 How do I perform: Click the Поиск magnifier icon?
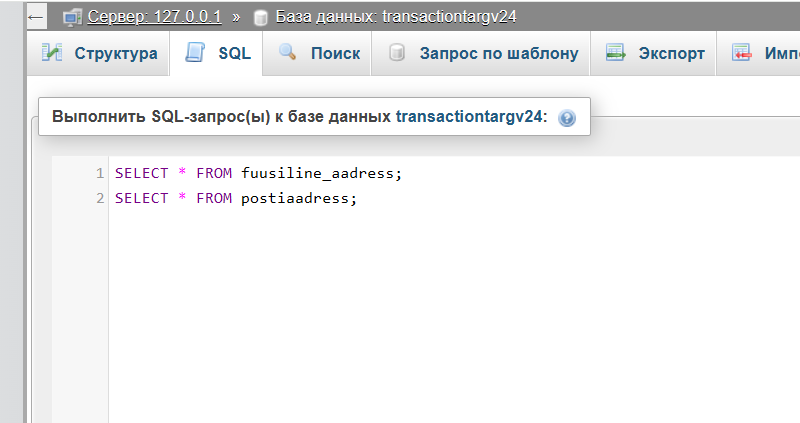[288, 52]
